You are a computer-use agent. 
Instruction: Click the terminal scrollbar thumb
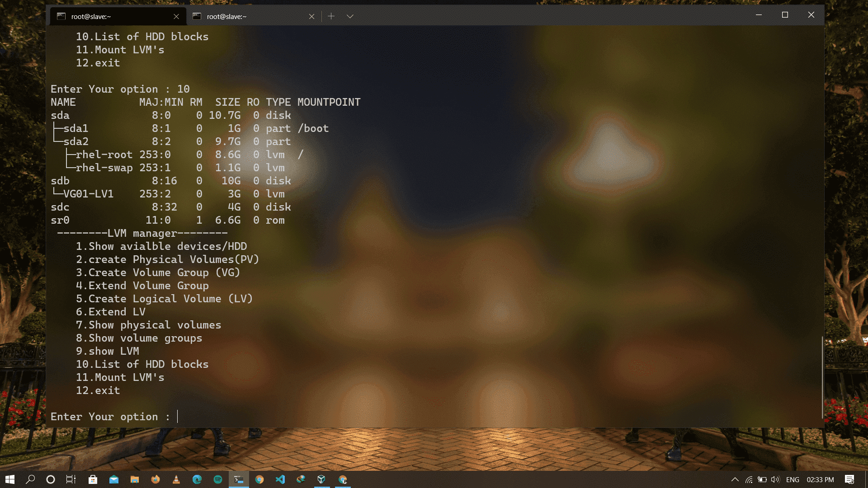[x=822, y=377]
